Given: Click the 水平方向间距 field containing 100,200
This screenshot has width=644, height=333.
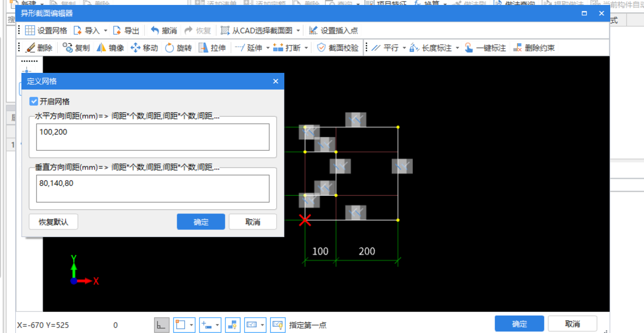Looking at the screenshot, I should 153,137.
